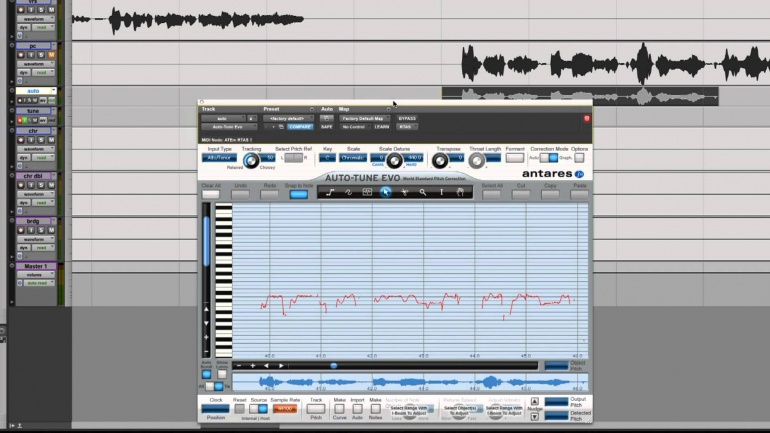Viewport: 770px width, 433px height.
Task: Record-enable the brdg track
Action: (21, 230)
